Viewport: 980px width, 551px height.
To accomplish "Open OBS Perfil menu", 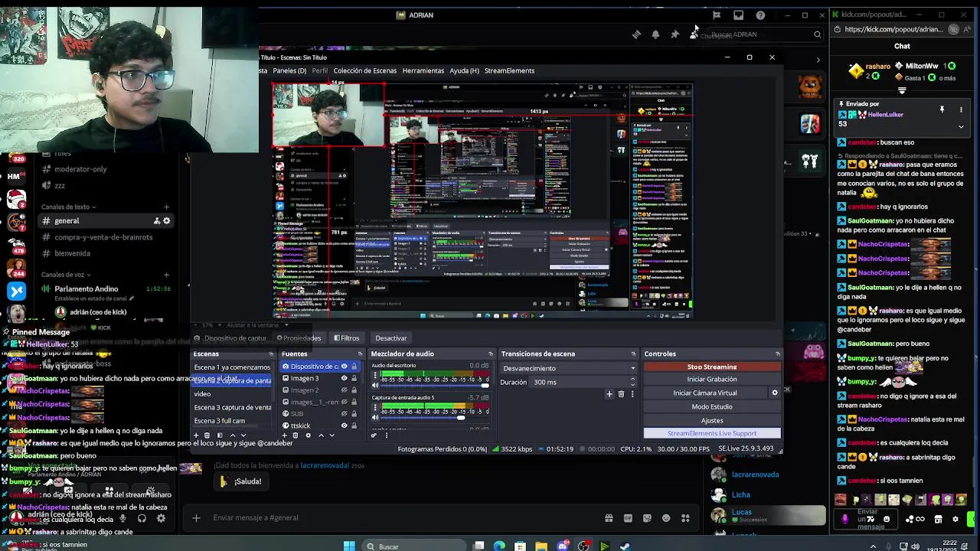I will 320,70.
